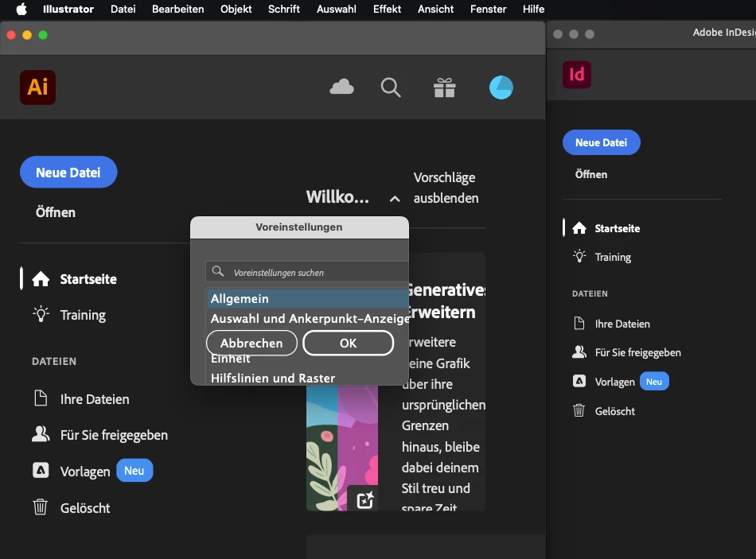The height and width of the screenshot is (559, 756).
Task: Click the Neu badge beside InDesign Vorlagen
Action: (x=654, y=381)
